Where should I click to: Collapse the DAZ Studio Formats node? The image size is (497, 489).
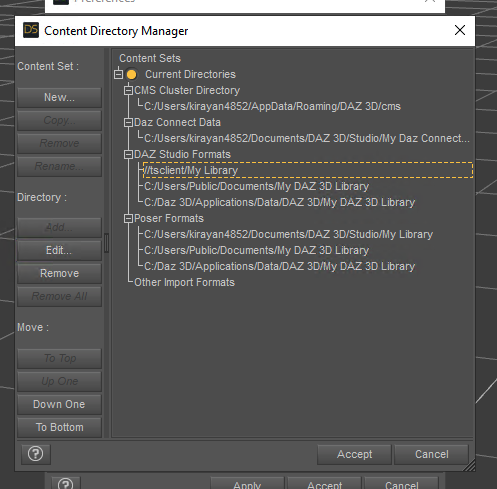pos(128,154)
